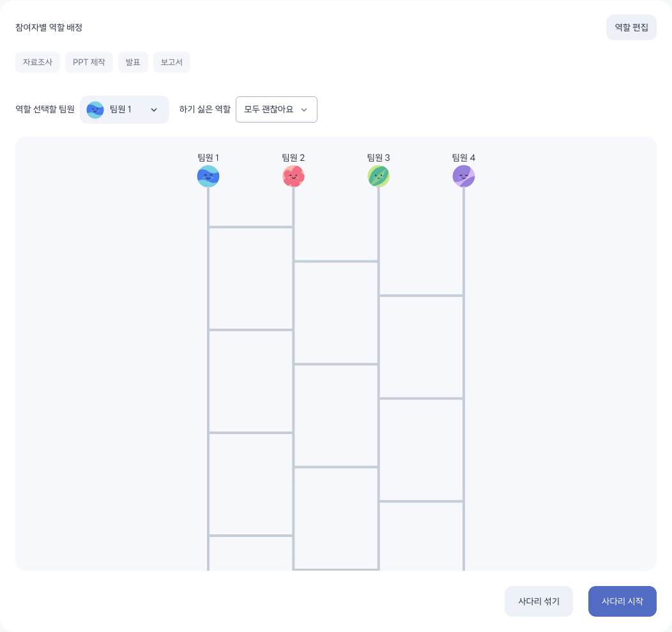
Task: Click the 팀원 4 label above the ladder
Action: (464, 158)
